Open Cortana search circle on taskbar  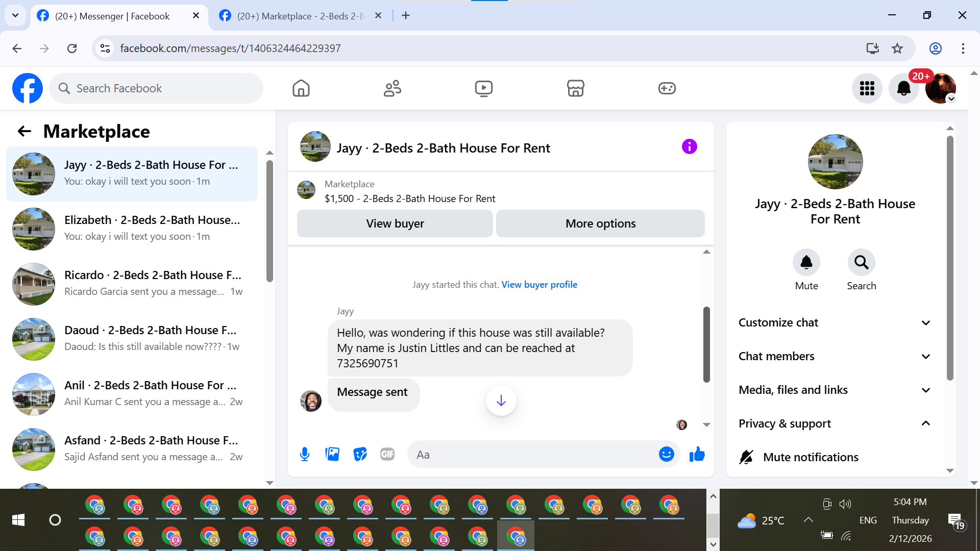point(55,520)
